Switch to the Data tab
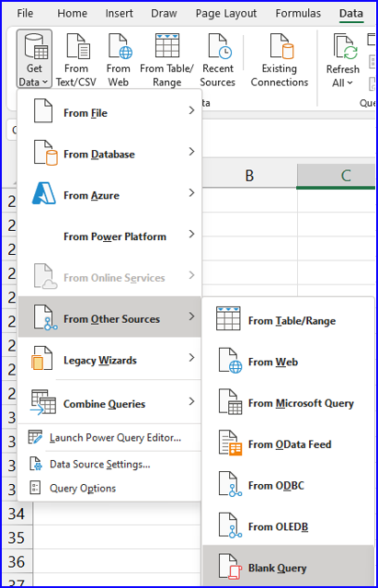Viewport: 378px width, 588px height. coord(351,14)
